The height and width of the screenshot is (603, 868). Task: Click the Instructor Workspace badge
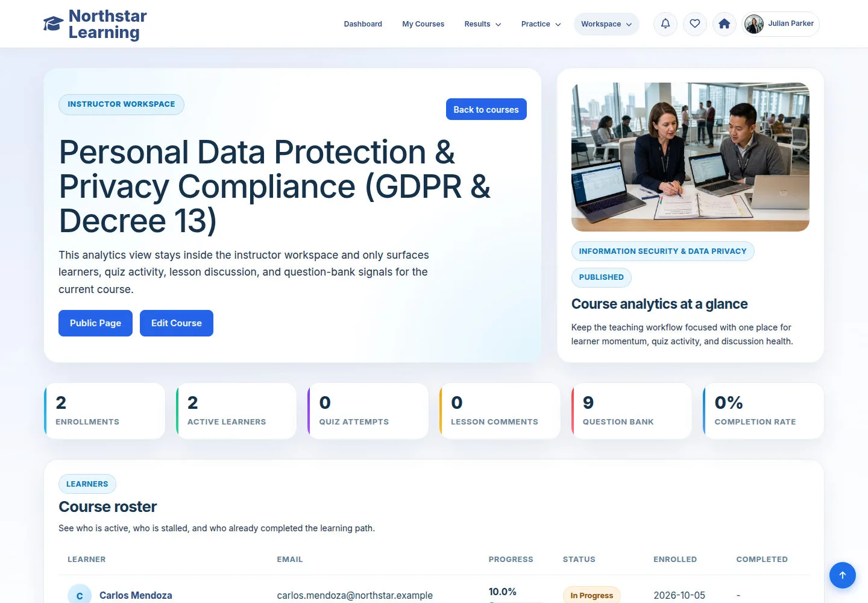click(x=121, y=104)
